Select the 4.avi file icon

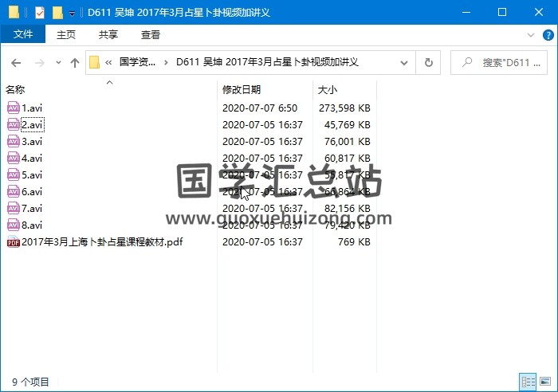point(14,158)
